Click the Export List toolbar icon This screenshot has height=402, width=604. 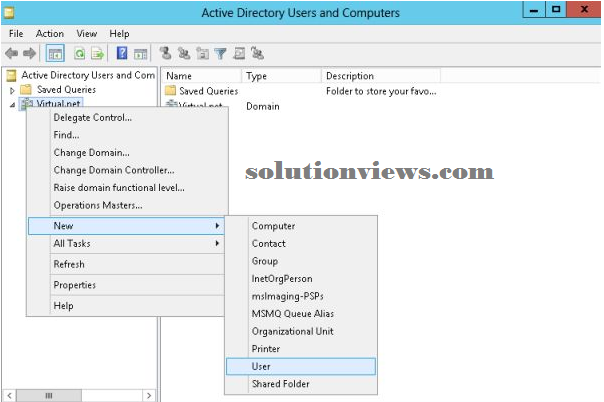(x=97, y=54)
